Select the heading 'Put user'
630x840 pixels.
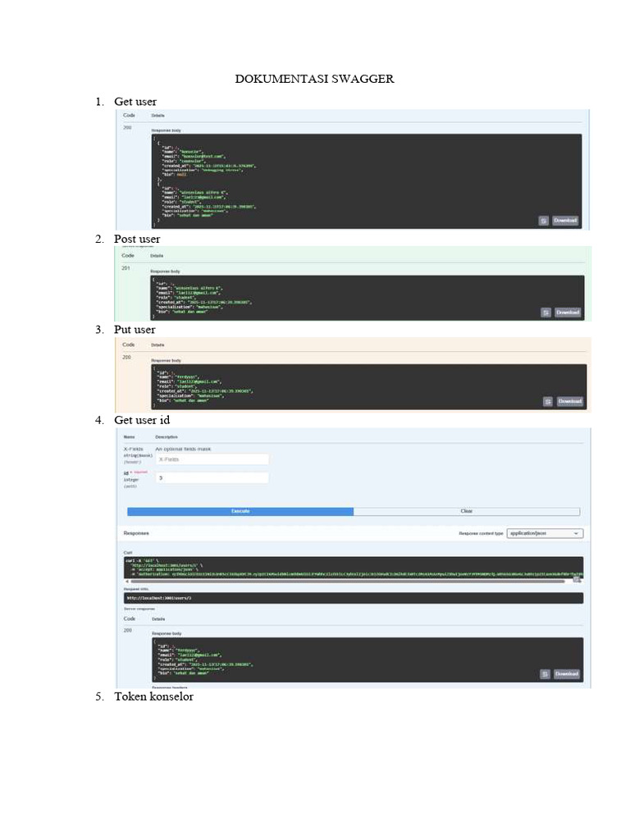click(x=135, y=330)
